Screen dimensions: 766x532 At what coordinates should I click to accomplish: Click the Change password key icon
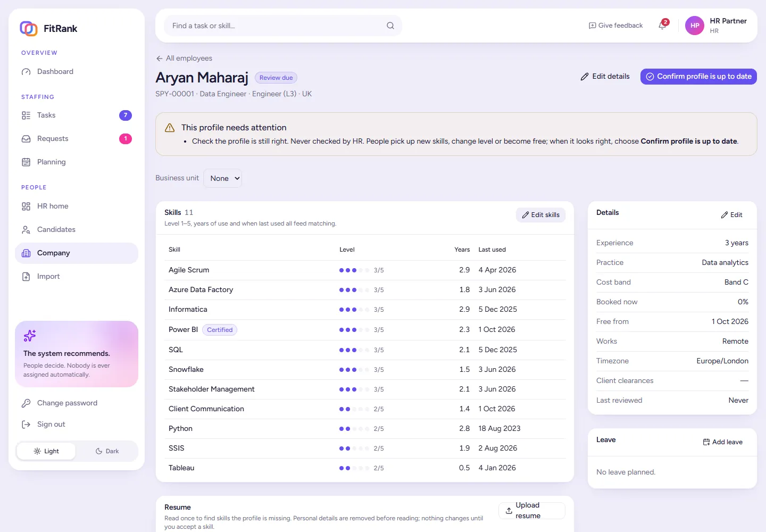click(26, 403)
